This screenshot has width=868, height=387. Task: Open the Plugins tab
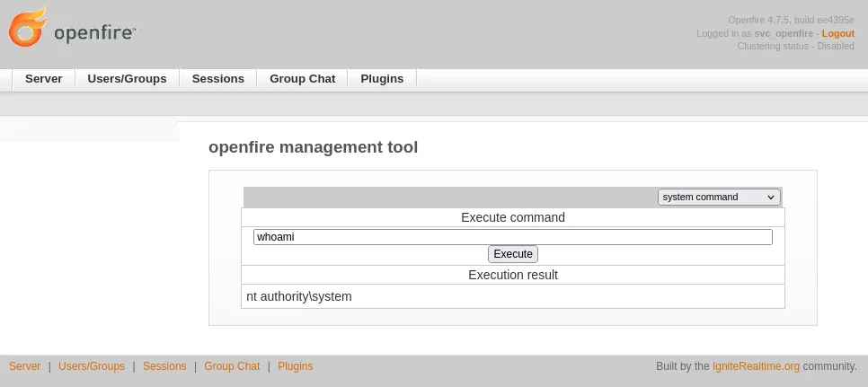[382, 79]
